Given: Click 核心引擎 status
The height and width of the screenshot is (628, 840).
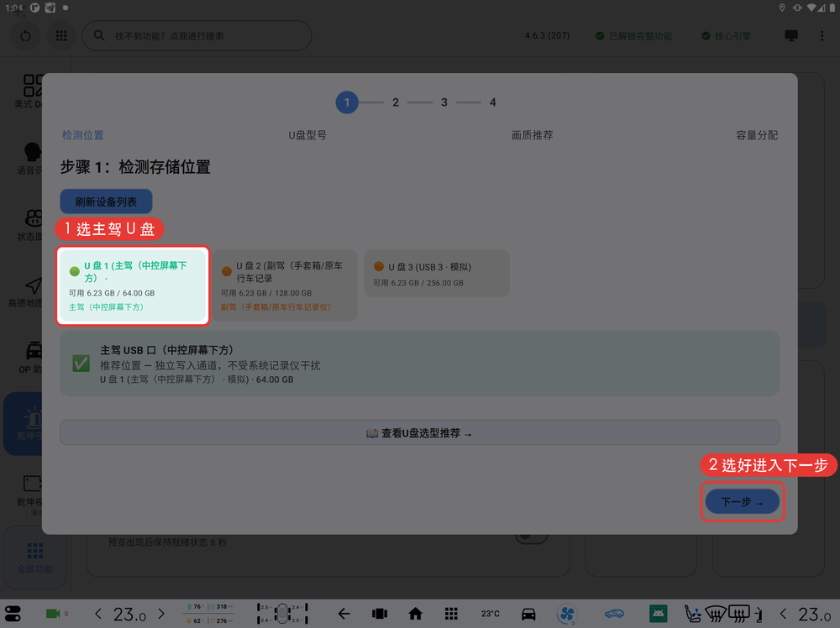Looking at the screenshot, I should pos(727,36).
